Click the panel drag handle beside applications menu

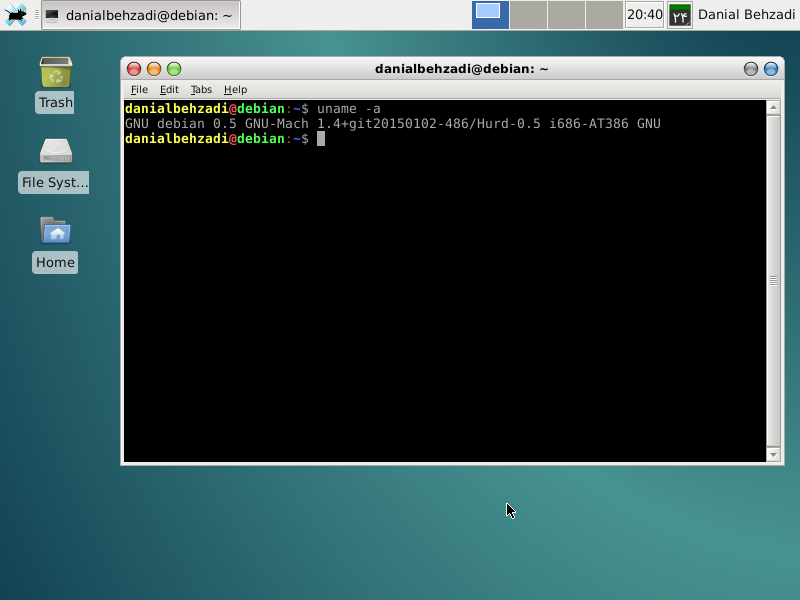pos(37,15)
